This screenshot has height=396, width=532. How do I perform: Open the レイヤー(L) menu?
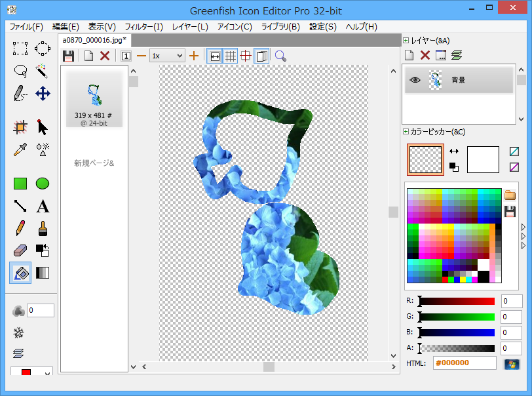point(190,27)
